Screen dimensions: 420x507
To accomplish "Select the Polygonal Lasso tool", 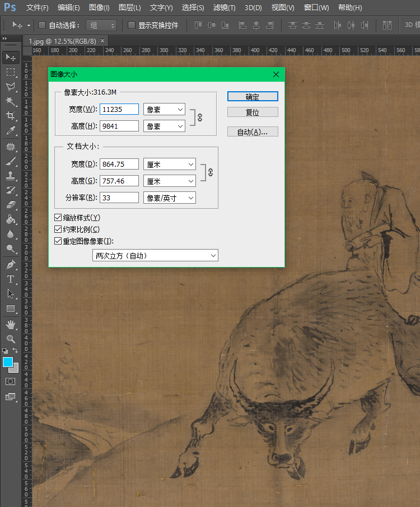I will click(11, 87).
